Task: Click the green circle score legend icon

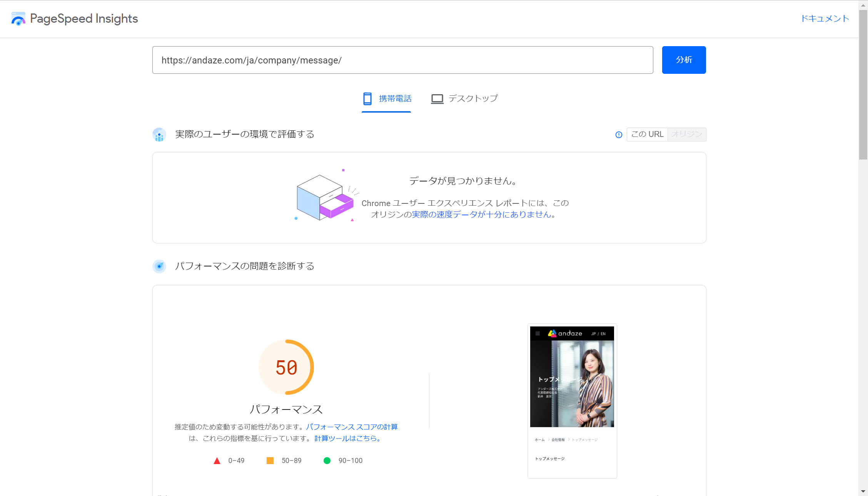Action: (x=327, y=460)
